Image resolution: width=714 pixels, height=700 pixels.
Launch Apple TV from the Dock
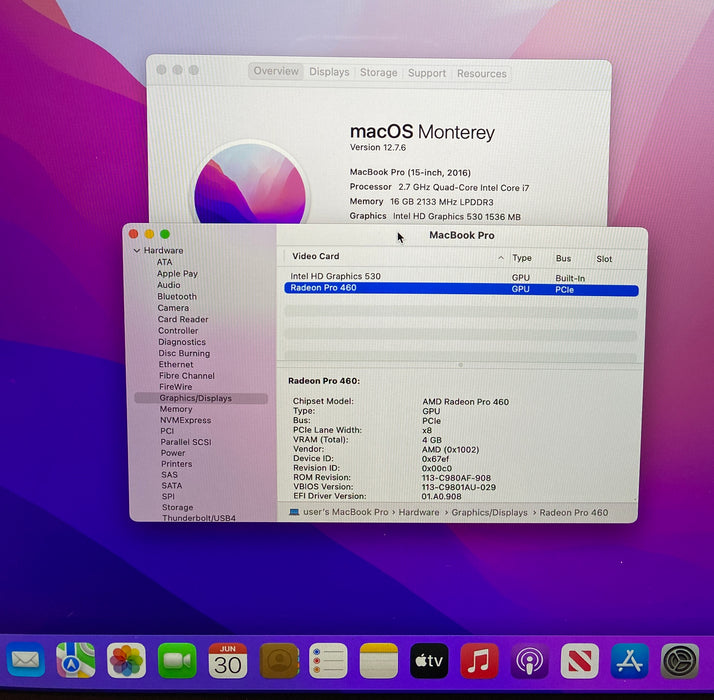429,660
